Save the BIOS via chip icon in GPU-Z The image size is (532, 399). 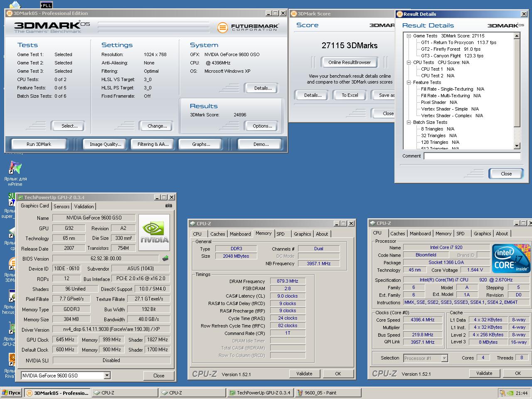[x=165, y=259]
